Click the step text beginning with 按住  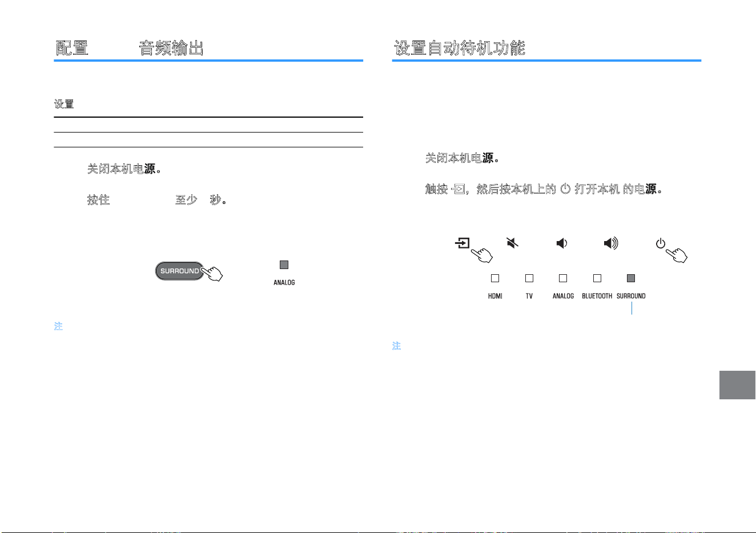tap(157, 200)
